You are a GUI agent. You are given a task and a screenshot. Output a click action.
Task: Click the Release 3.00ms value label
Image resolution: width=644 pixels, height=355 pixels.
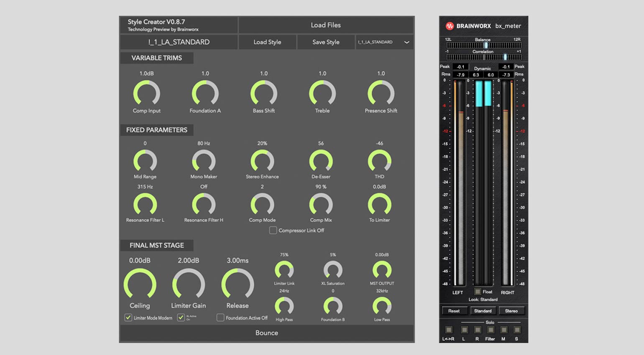click(x=238, y=260)
